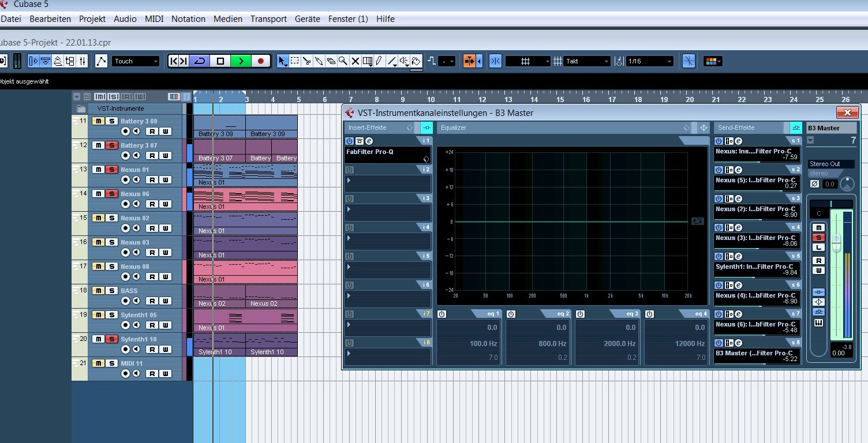Toggle the orange Autoscroll button
The image size is (868, 443).
[x=469, y=61]
